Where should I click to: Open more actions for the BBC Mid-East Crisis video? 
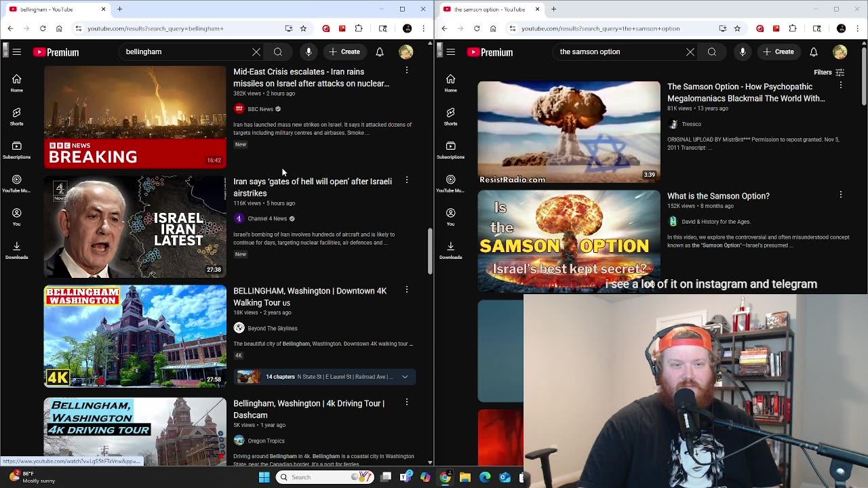click(x=407, y=70)
